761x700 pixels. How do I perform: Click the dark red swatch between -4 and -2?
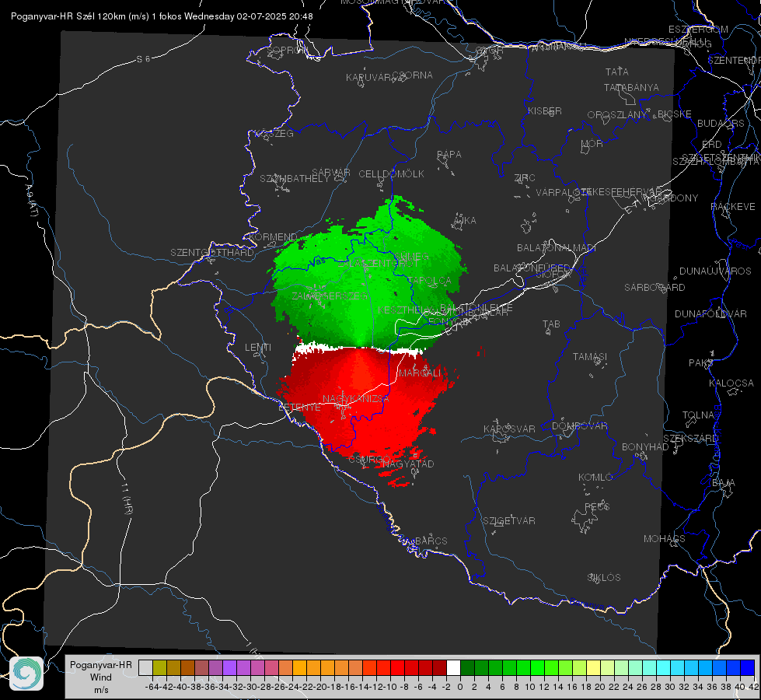[440, 668]
